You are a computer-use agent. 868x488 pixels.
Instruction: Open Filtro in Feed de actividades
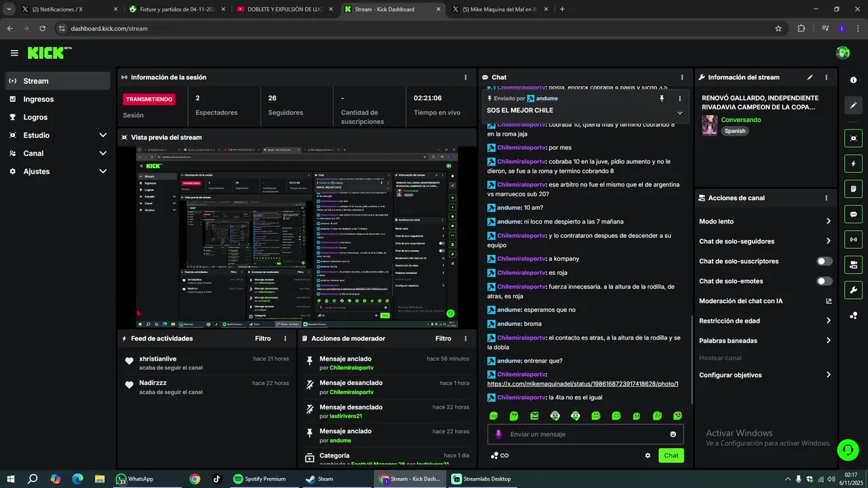coord(262,338)
